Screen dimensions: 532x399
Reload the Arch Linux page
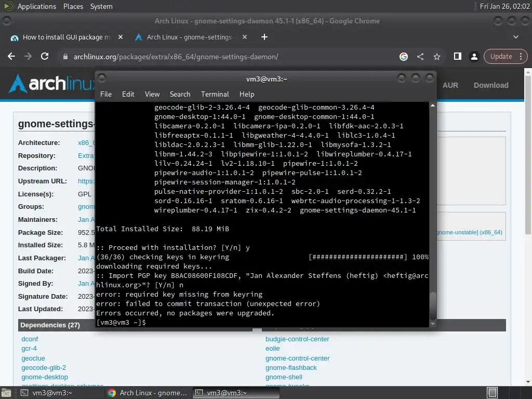(x=45, y=56)
